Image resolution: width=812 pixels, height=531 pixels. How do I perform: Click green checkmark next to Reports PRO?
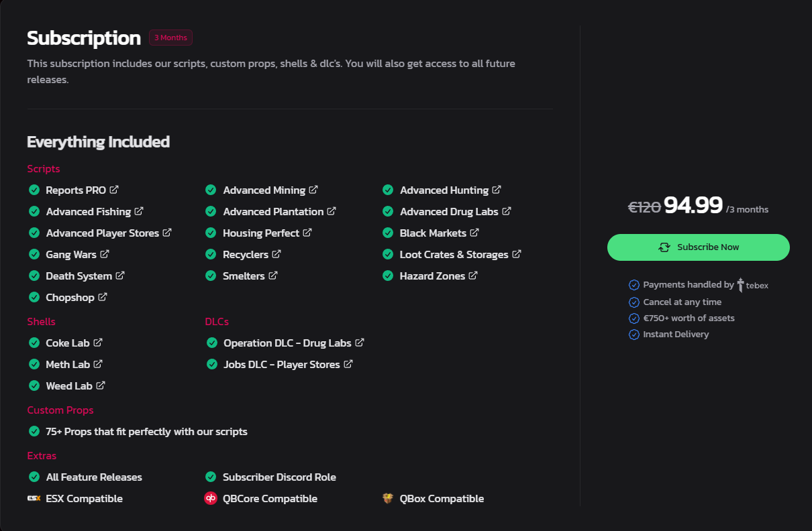[x=34, y=190]
